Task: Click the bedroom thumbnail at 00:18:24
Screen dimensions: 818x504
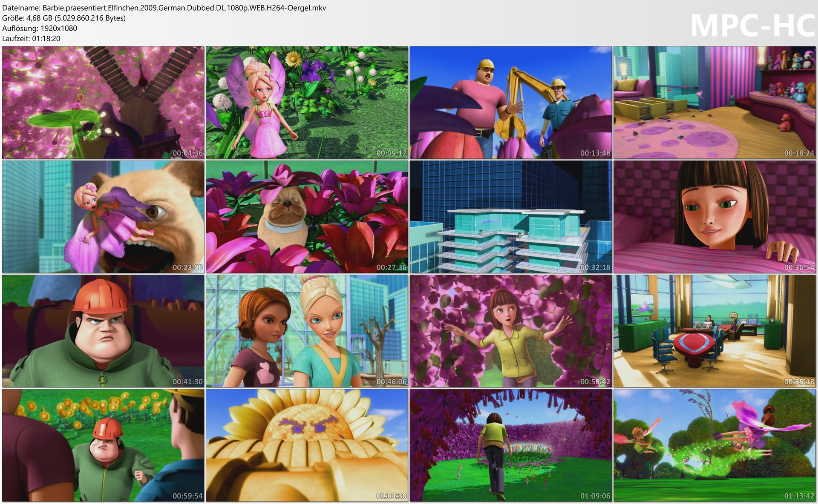Action: click(714, 103)
